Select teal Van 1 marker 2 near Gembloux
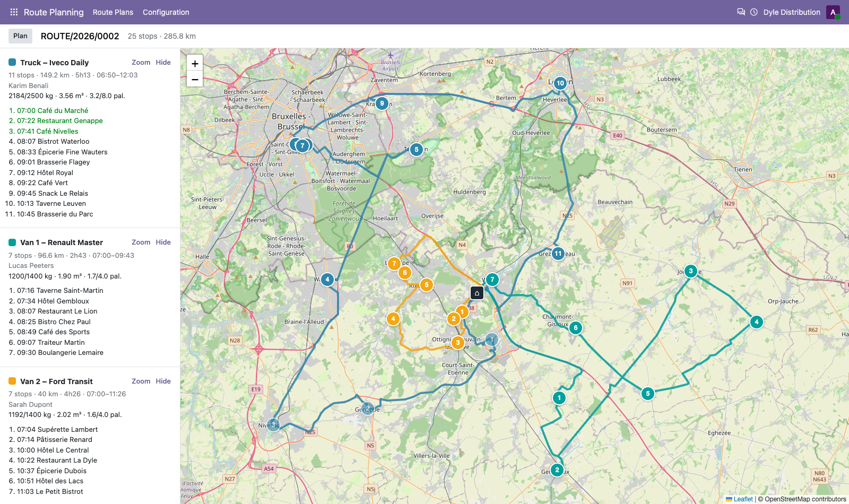849x504 pixels. (x=557, y=470)
